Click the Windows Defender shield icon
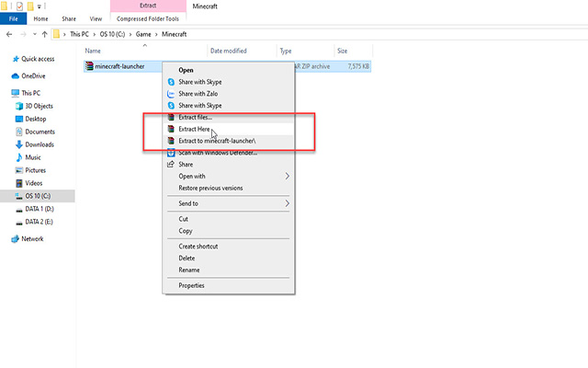Viewport: 588px width, 368px height. [170, 153]
